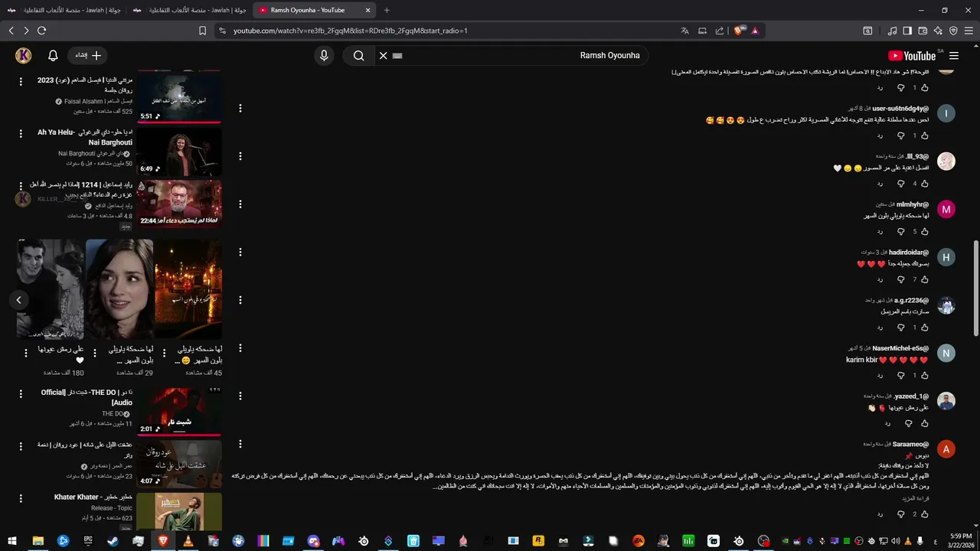Start YouTube voice search with microphone

point(324,55)
